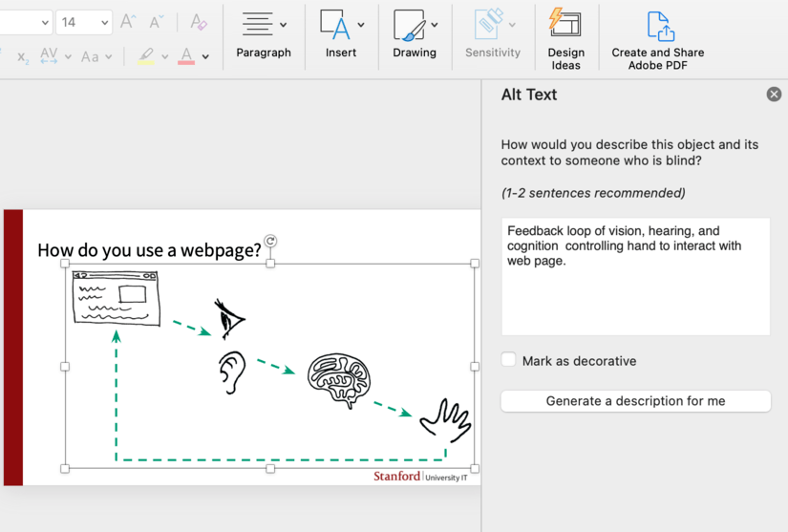The image size is (788, 532).
Task: Click the webpage sketch in the diagram
Action: [x=117, y=298]
